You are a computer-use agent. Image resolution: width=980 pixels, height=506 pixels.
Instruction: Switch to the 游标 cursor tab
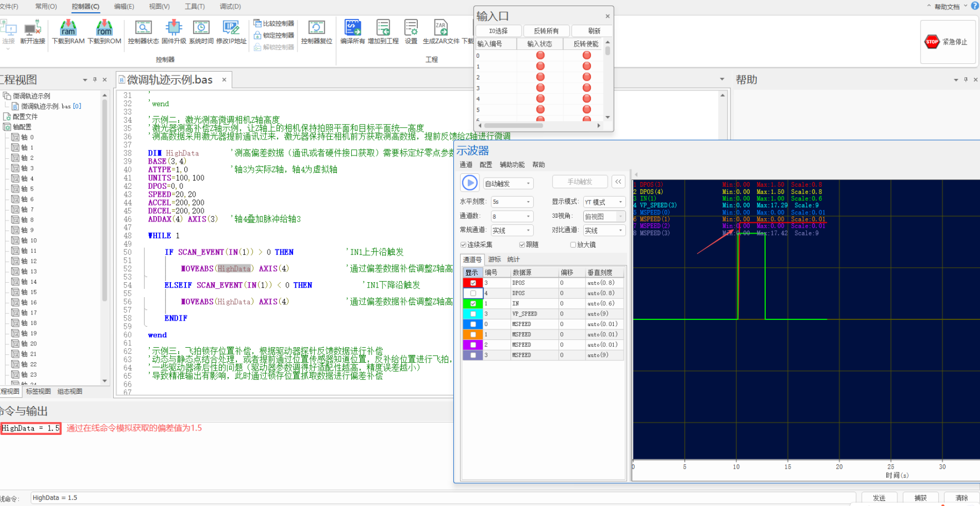pos(494,259)
